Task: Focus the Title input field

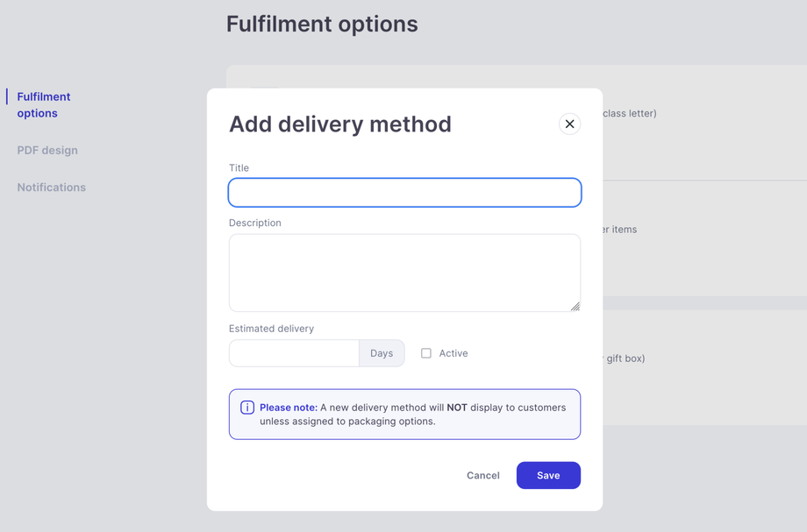Action: (x=404, y=193)
